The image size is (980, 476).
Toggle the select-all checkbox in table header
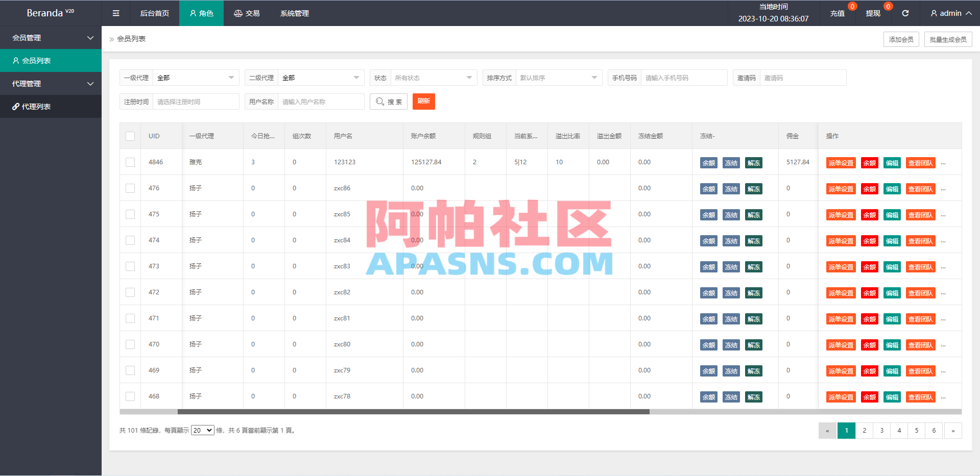coord(130,136)
